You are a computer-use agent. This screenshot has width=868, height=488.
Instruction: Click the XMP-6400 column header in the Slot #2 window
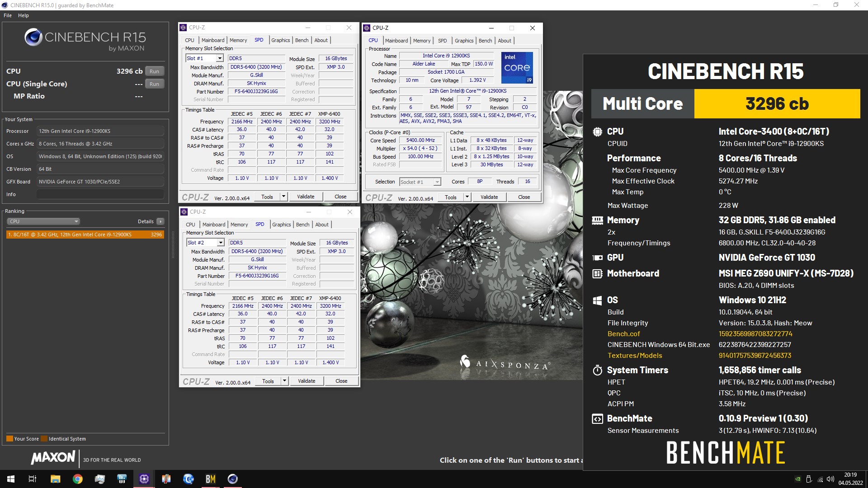tap(330, 298)
